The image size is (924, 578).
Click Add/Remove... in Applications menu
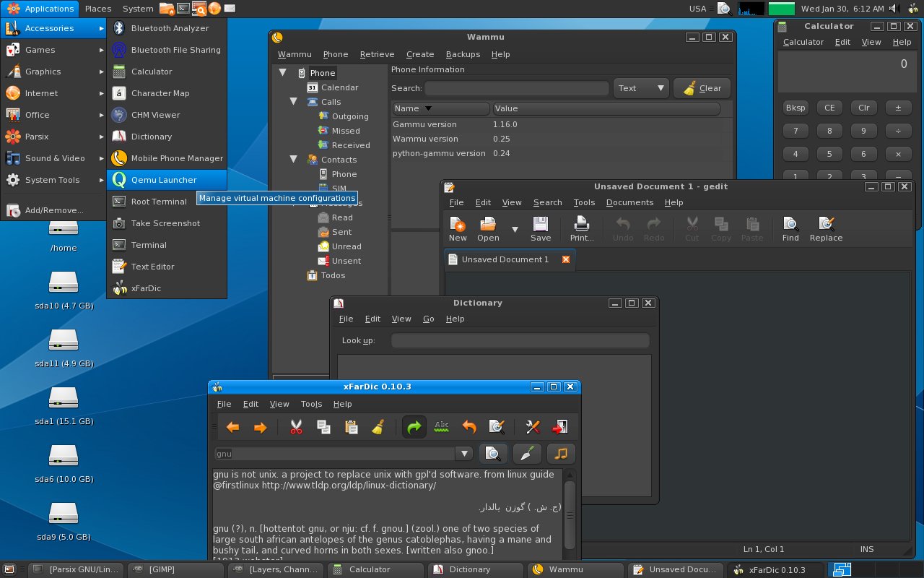tap(53, 210)
